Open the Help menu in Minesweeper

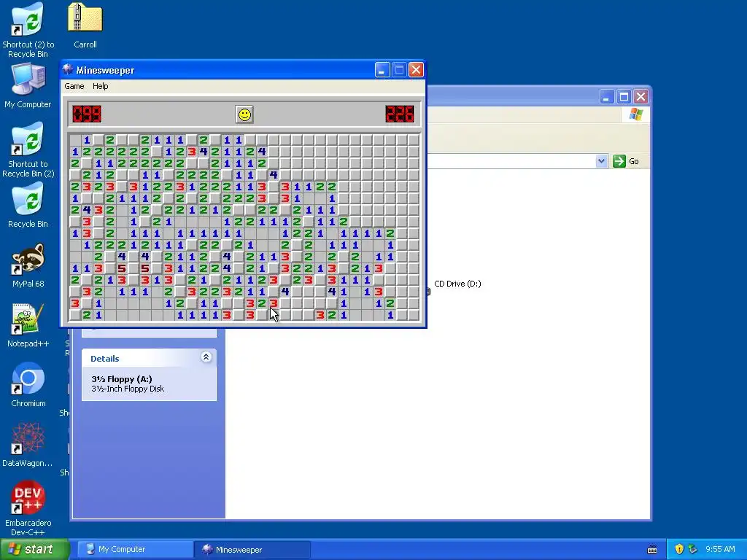pyautogui.click(x=100, y=86)
